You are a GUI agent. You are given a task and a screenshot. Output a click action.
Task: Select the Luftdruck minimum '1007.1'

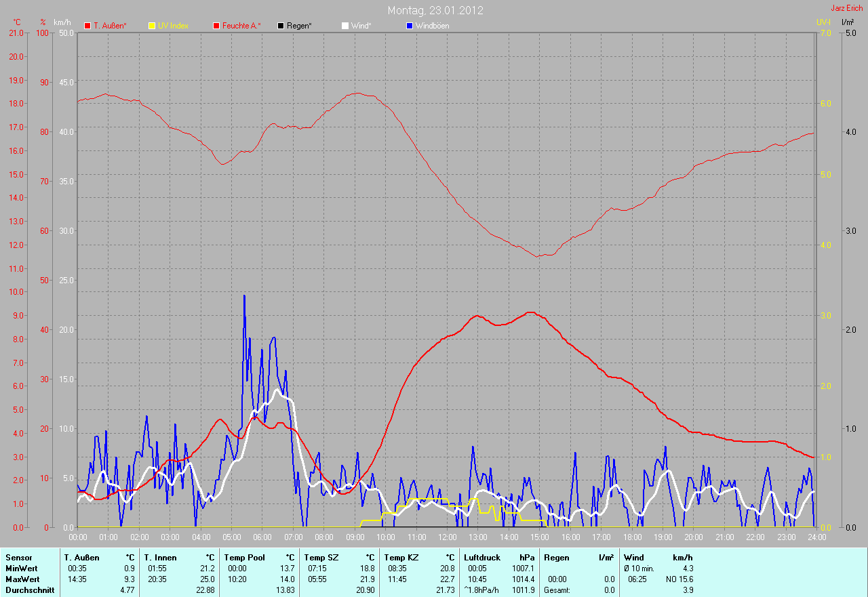tap(523, 569)
